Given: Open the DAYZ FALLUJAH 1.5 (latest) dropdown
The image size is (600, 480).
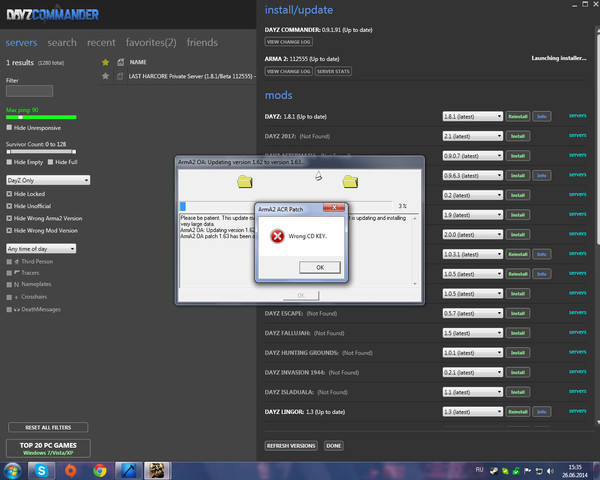Looking at the screenshot, I should [x=473, y=333].
